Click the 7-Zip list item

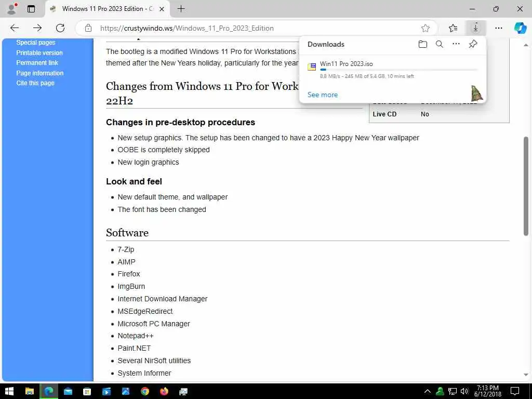coord(126,249)
